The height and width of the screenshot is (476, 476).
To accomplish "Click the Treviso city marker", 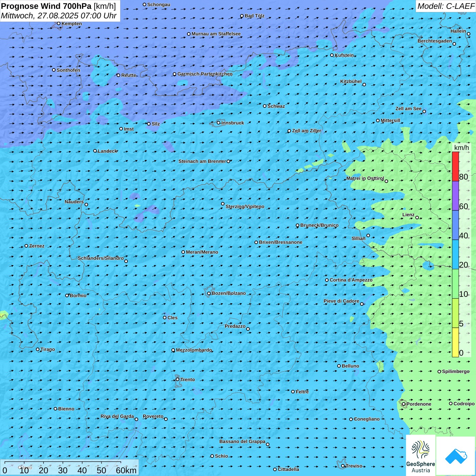I will tap(343, 466).
